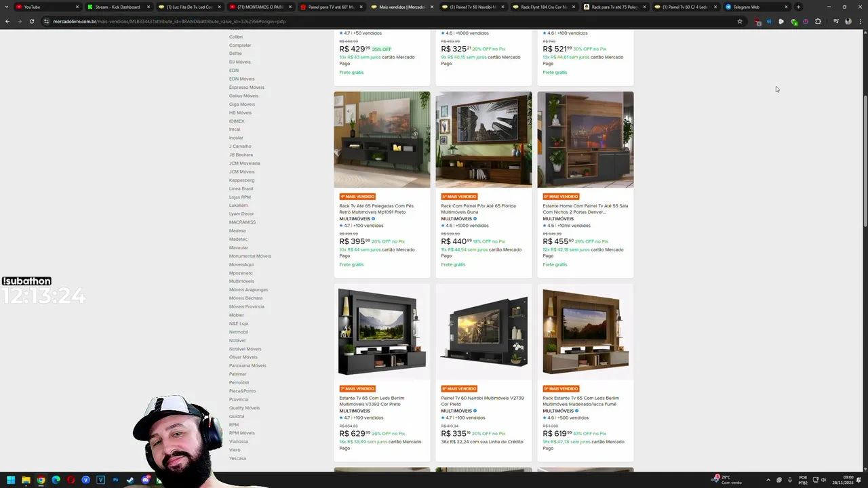Open the 'Rack Com Painel P/tv Até 65 Flórida' title
Image resolution: width=868 pixels, height=488 pixels.
click(478, 209)
